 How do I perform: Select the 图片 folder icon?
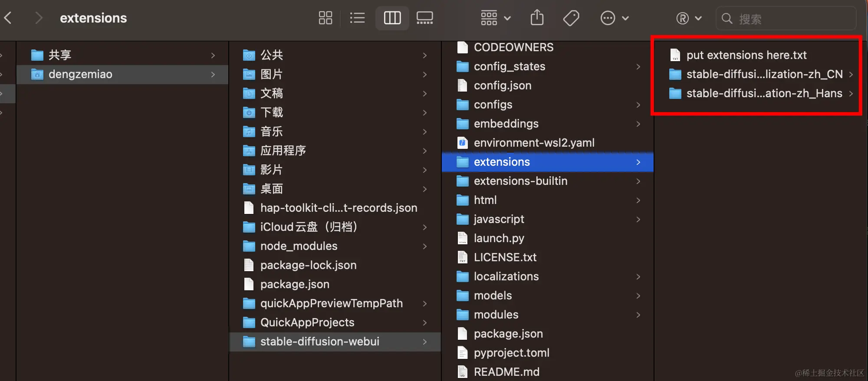(249, 74)
